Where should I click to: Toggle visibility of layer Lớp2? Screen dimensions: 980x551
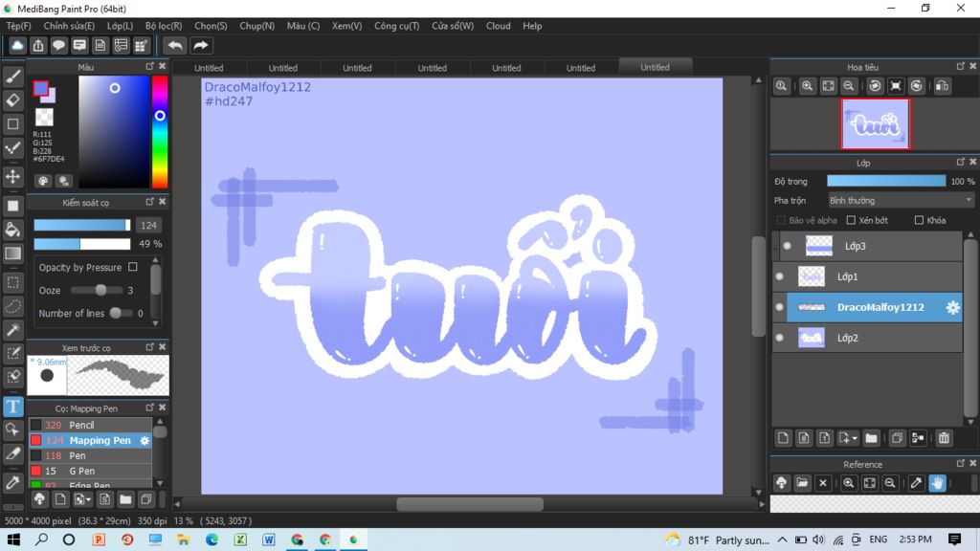pyautogui.click(x=779, y=338)
